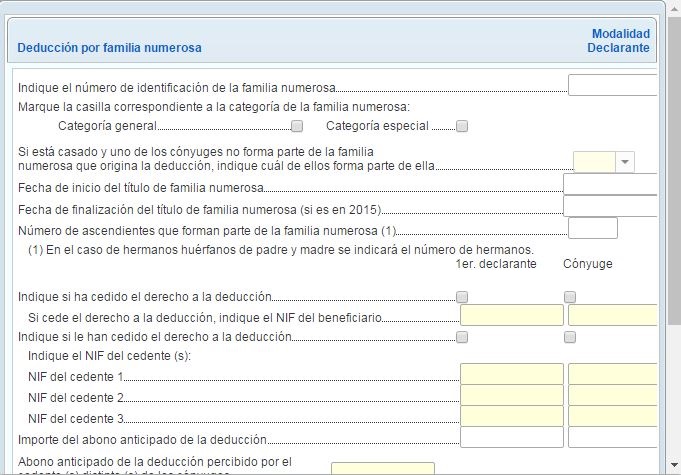
Task: Tick 'ha cedido el derecho' for Cónyuge
Action: pos(570,297)
